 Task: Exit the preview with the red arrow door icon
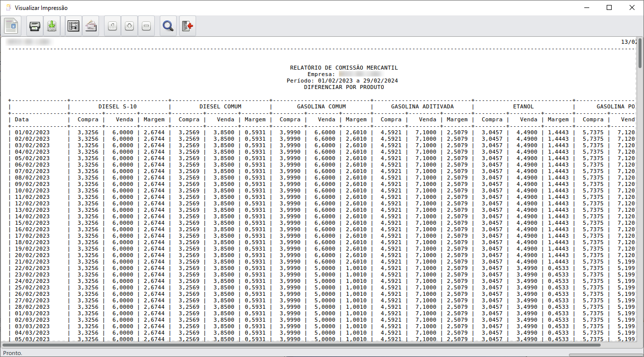point(187,26)
